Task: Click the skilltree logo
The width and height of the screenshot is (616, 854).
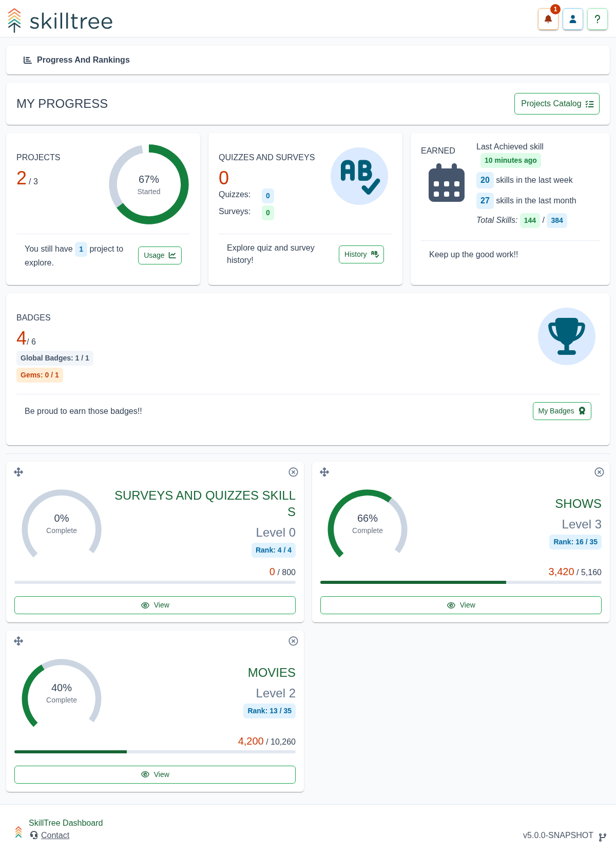Action: 60,21
